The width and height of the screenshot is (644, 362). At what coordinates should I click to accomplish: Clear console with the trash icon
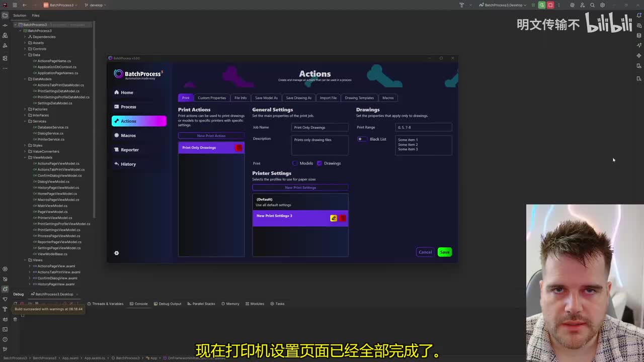tap(15, 319)
